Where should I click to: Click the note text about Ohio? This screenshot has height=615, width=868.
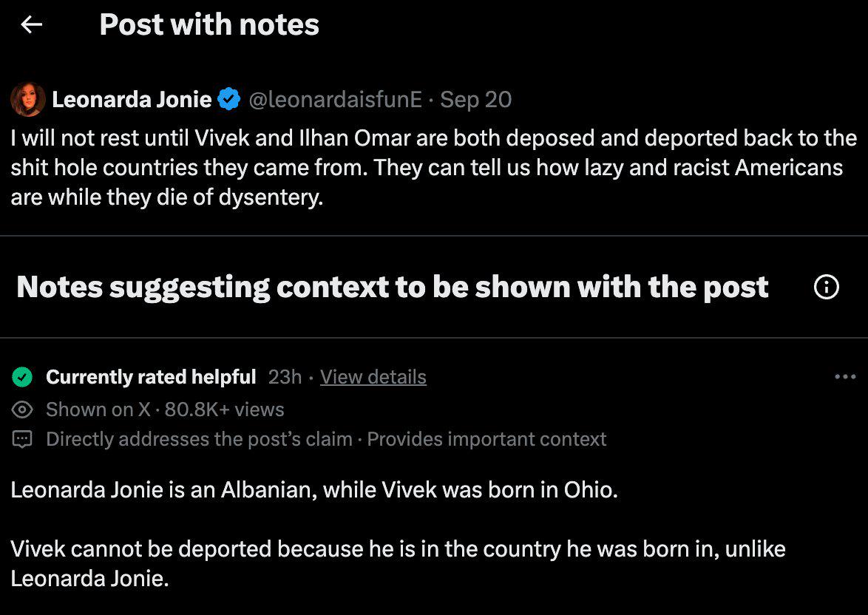click(314, 490)
